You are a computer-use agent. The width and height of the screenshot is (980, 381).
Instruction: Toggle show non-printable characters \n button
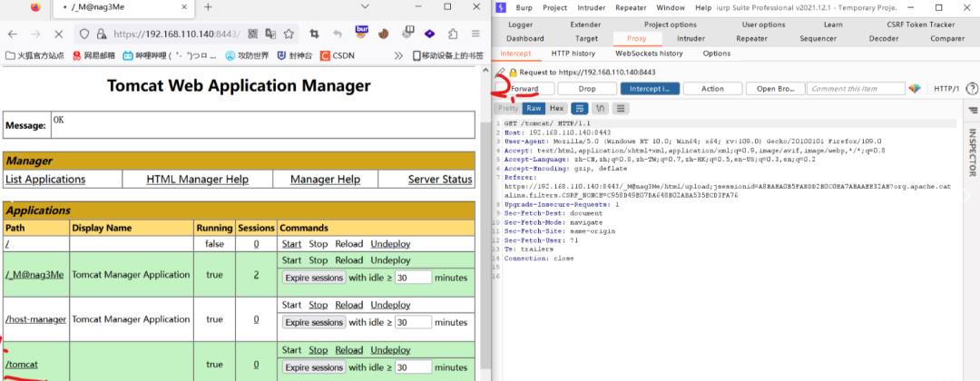[x=600, y=108]
